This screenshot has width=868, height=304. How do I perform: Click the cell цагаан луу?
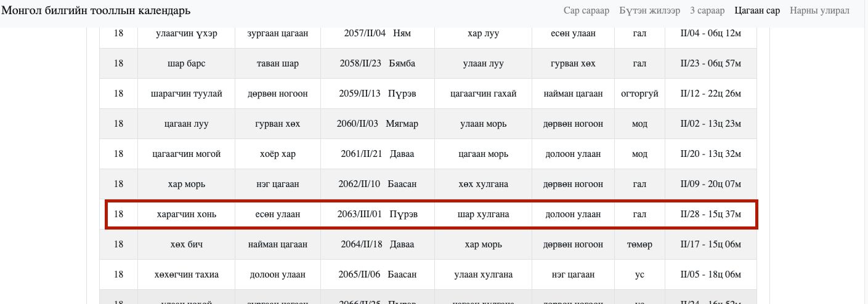tap(186, 124)
